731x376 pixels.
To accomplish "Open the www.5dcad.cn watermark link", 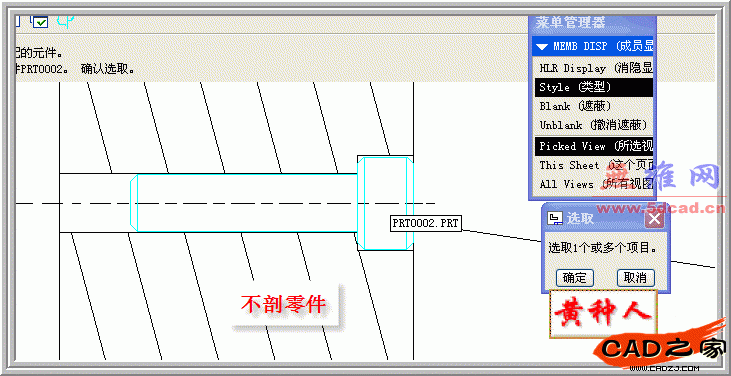I will pyautogui.click(x=661, y=208).
